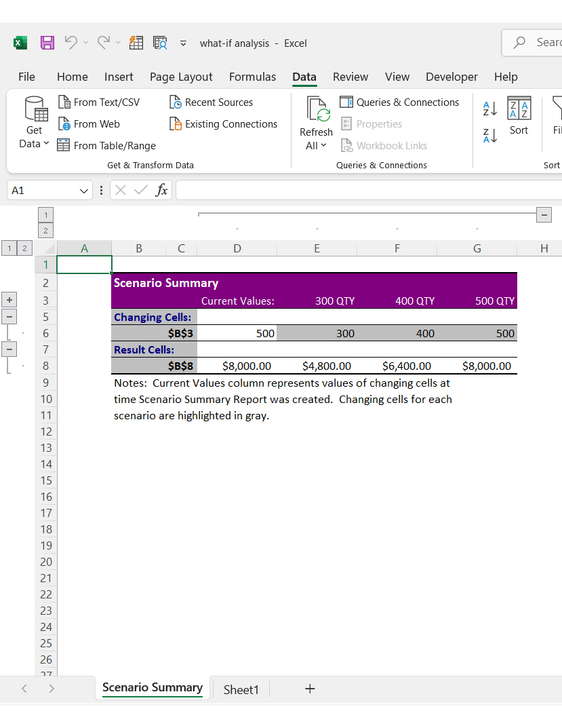Switch to the Insert tab

tap(119, 77)
